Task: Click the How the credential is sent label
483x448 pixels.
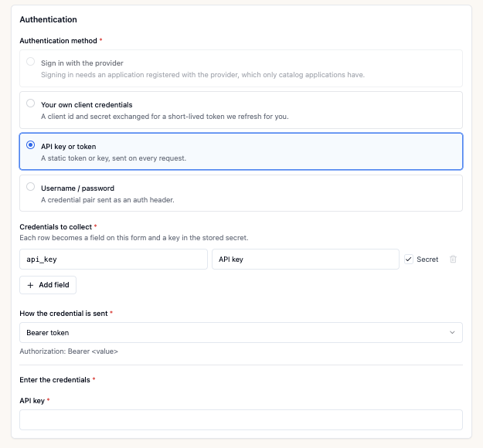Action: (63, 314)
